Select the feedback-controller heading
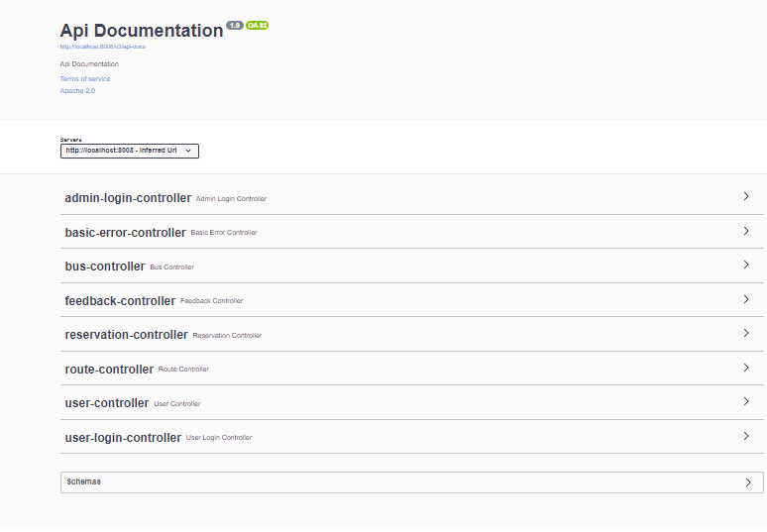 pos(120,300)
